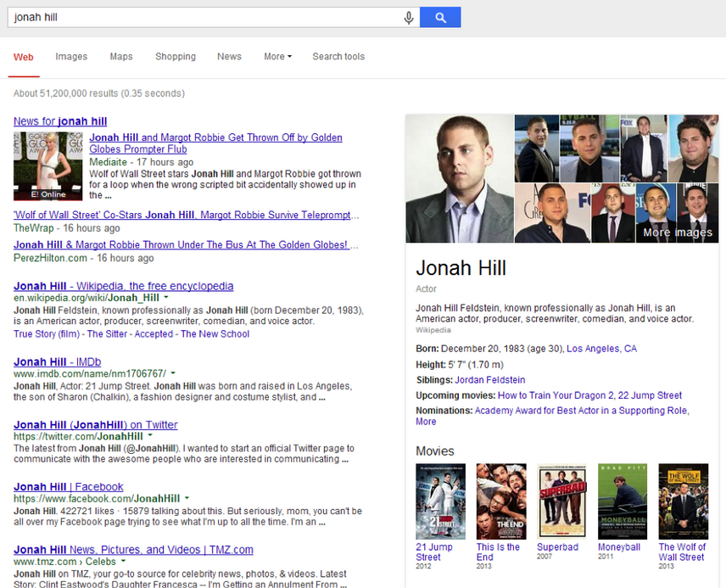Open the Jonah Hill Facebook result
Image resolution: width=726 pixels, height=588 pixels.
coord(69,487)
